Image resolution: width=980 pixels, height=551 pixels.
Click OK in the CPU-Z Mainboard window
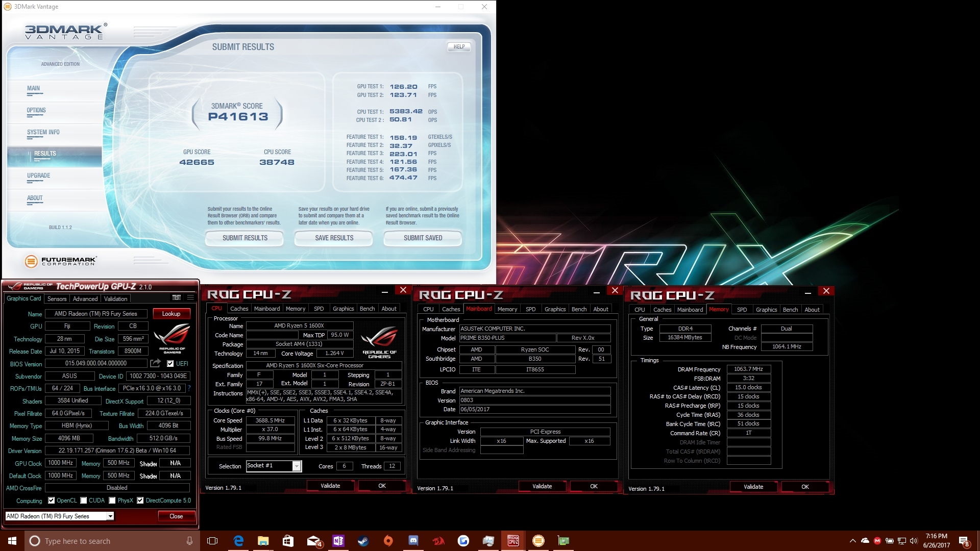coord(594,486)
